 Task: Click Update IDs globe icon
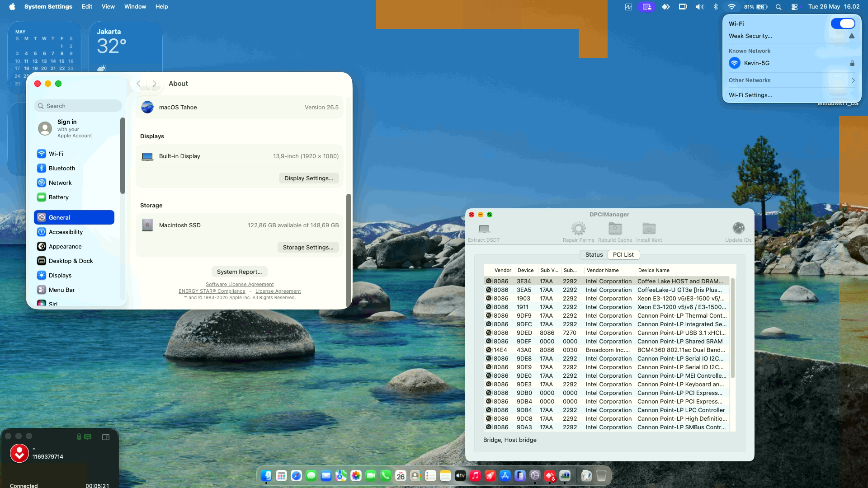click(738, 228)
